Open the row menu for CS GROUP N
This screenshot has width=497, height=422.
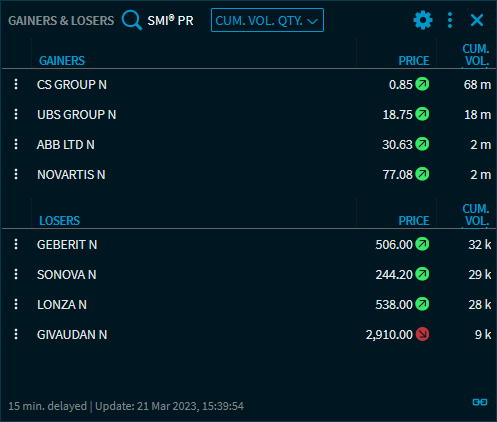click(16, 84)
